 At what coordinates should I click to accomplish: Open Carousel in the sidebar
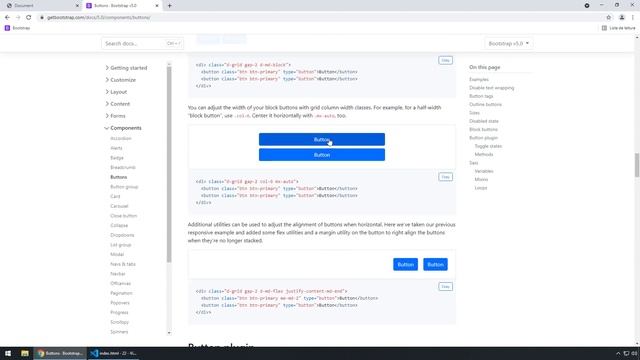pos(119,206)
